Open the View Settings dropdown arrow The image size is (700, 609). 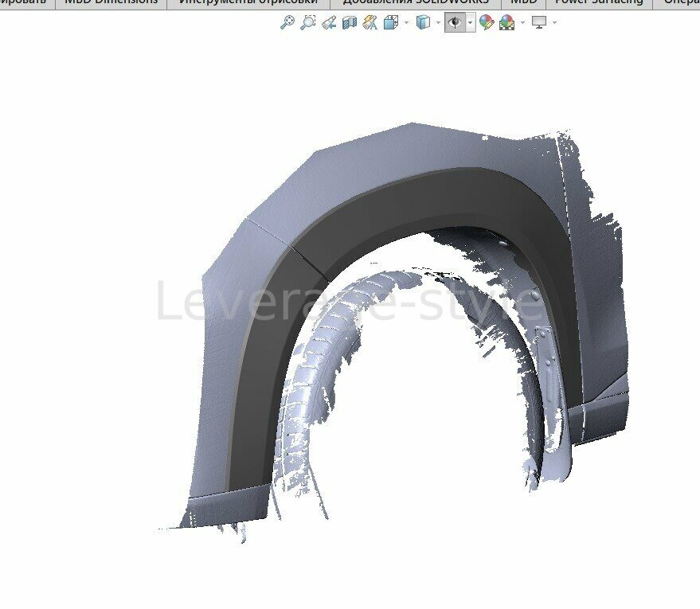click(x=554, y=23)
